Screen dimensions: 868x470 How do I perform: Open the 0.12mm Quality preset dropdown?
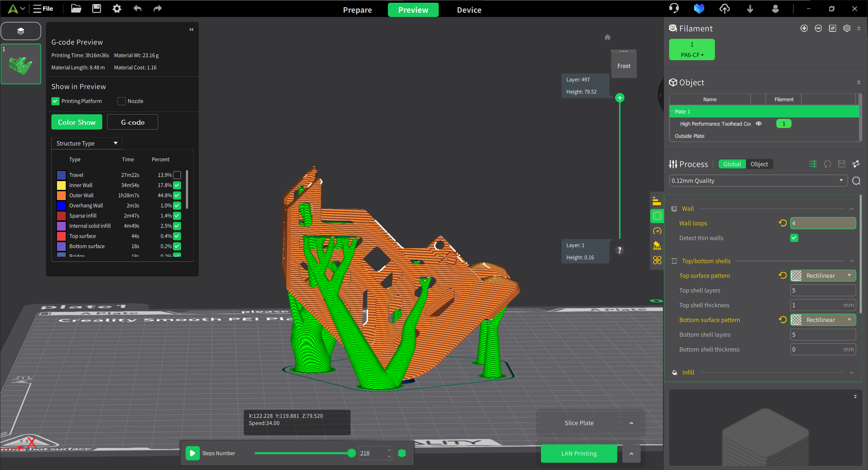point(758,181)
